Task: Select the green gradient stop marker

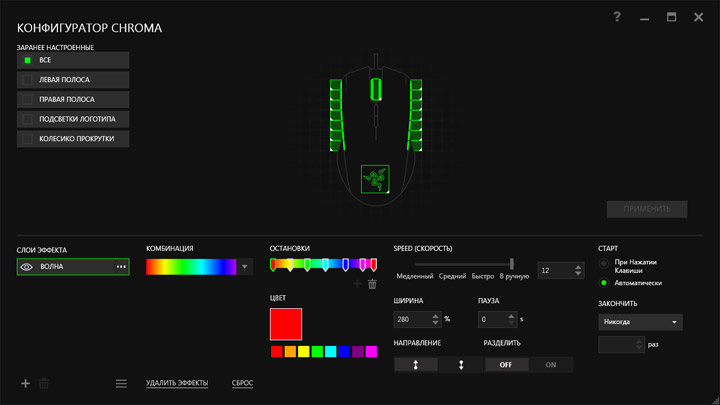Action: pyautogui.click(x=307, y=264)
